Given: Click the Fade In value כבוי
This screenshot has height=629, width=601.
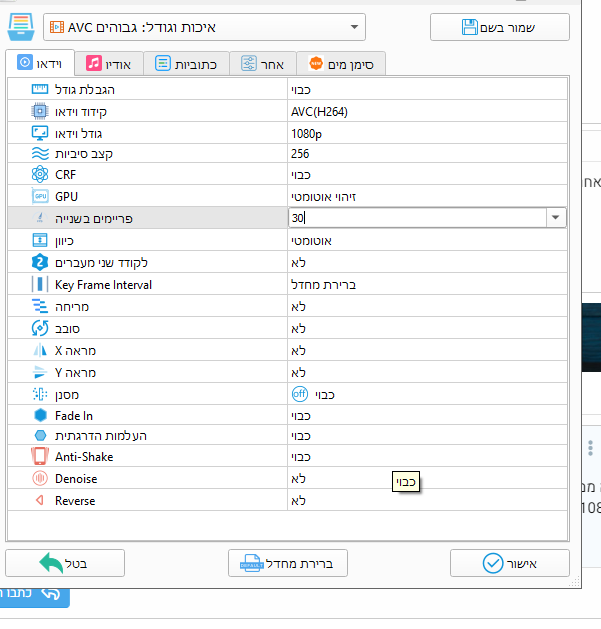Looking at the screenshot, I should (301, 416).
